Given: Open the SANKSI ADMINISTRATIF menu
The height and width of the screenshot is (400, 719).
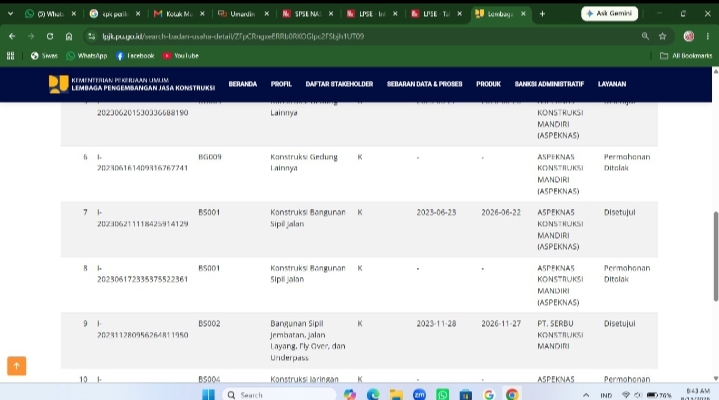Looking at the screenshot, I should tap(549, 84).
